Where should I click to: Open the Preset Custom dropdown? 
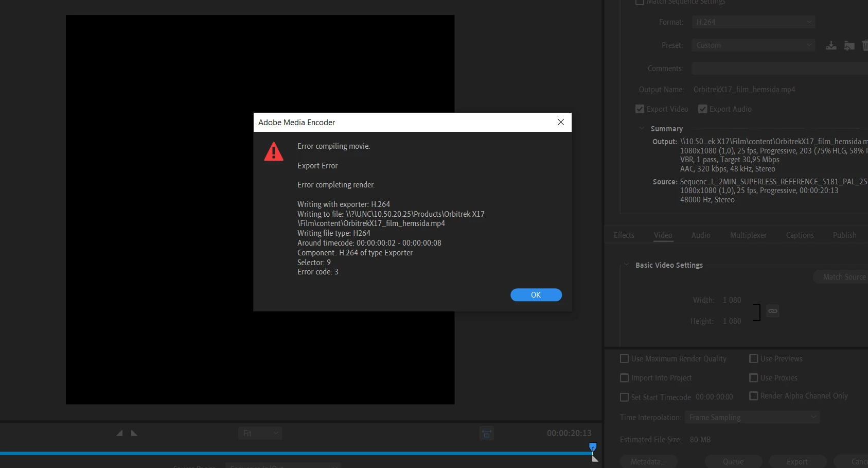click(753, 45)
